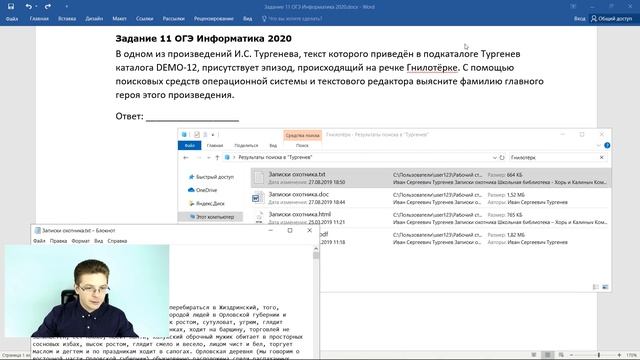Click the Explorer search field containing Гнилотерк
Viewport: 640px width, 360px height.
(x=553, y=158)
